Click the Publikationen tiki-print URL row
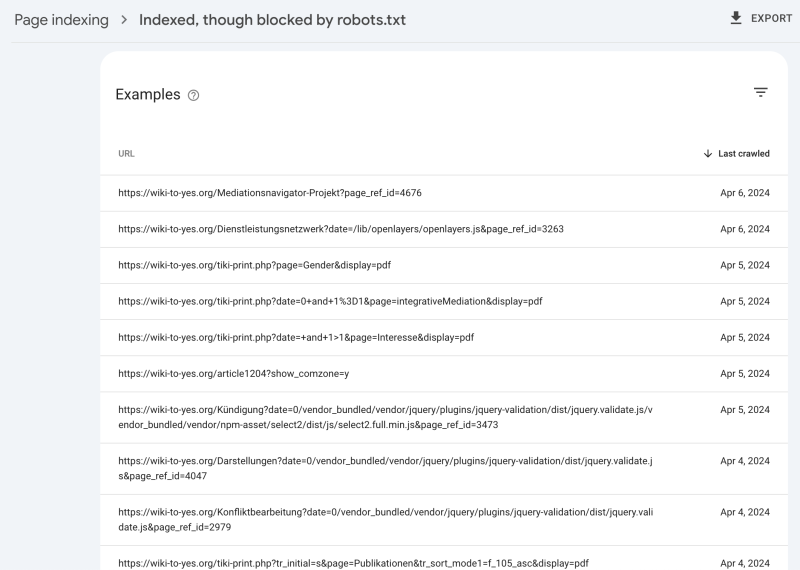This screenshot has height=570, width=800. [x=353, y=563]
